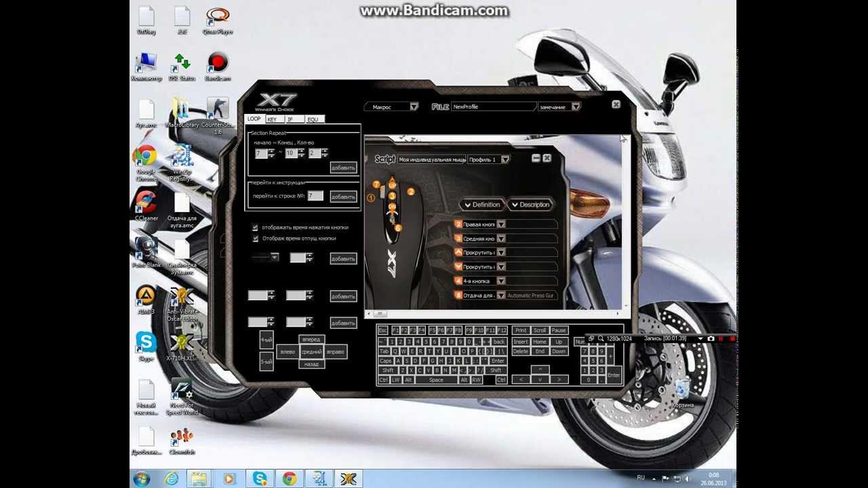868x488 pixels.
Task: Open the Правая кнопка row dropdown
Action: point(501,224)
